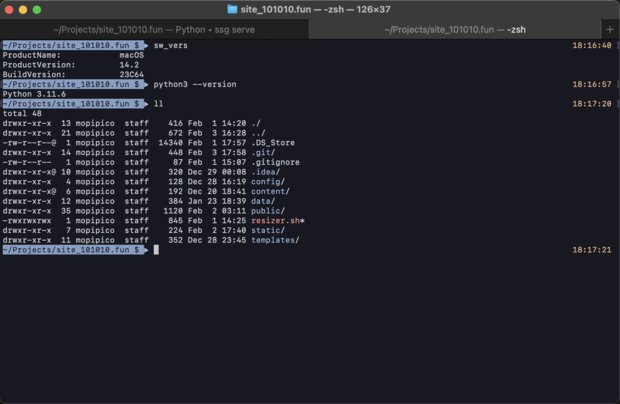
Task: Click the cursor at the last prompt
Action: [x=156, y=250]
